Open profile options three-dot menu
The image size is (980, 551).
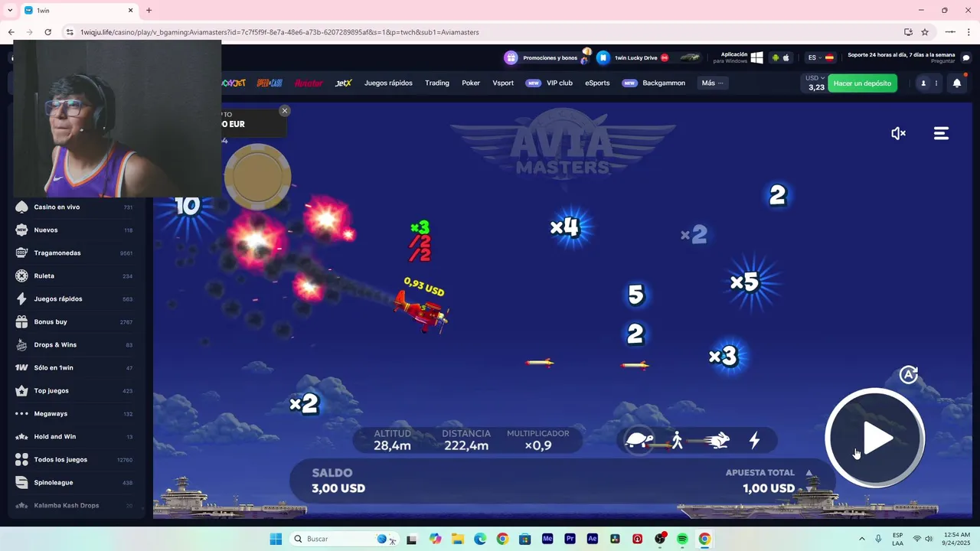[936, 83]
